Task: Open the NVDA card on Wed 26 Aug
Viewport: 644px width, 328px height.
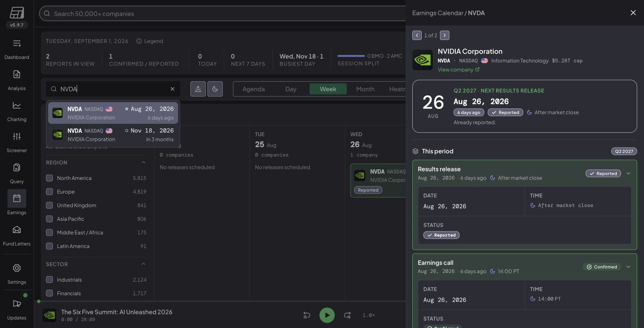Action: coord(378,181)
